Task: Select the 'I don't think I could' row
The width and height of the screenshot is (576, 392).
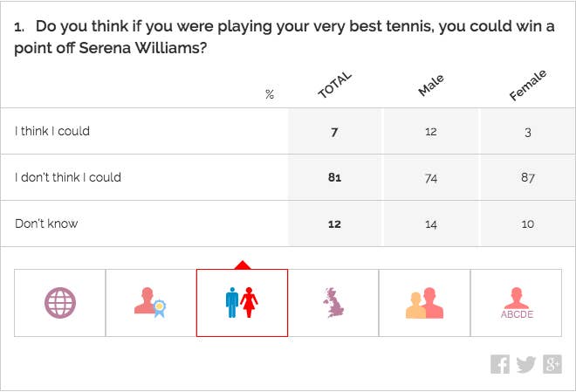Action: click(288, 177)
